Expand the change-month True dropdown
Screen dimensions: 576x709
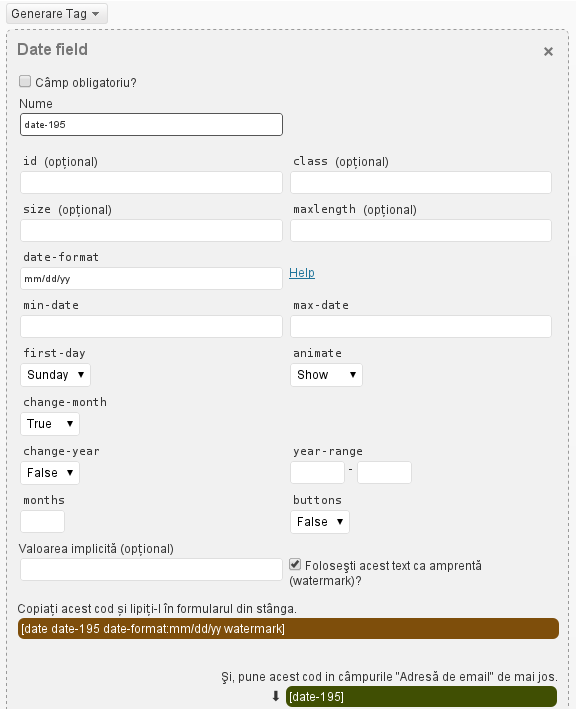(x=50, y=424)
